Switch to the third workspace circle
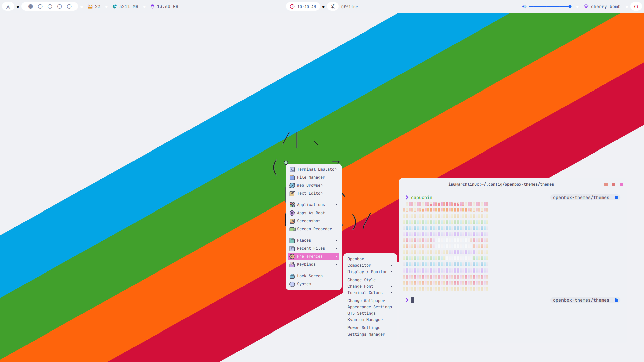The height and width of the screenshot is (362, 644). [50, 7]
